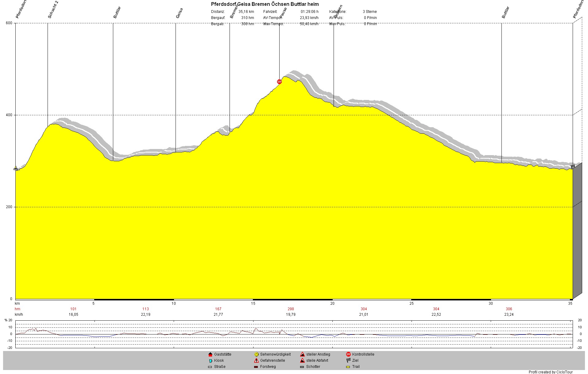588x374 pixels.
Task: Click the Gaststätte house icon in legend
Action: click(x=210, y=354)
